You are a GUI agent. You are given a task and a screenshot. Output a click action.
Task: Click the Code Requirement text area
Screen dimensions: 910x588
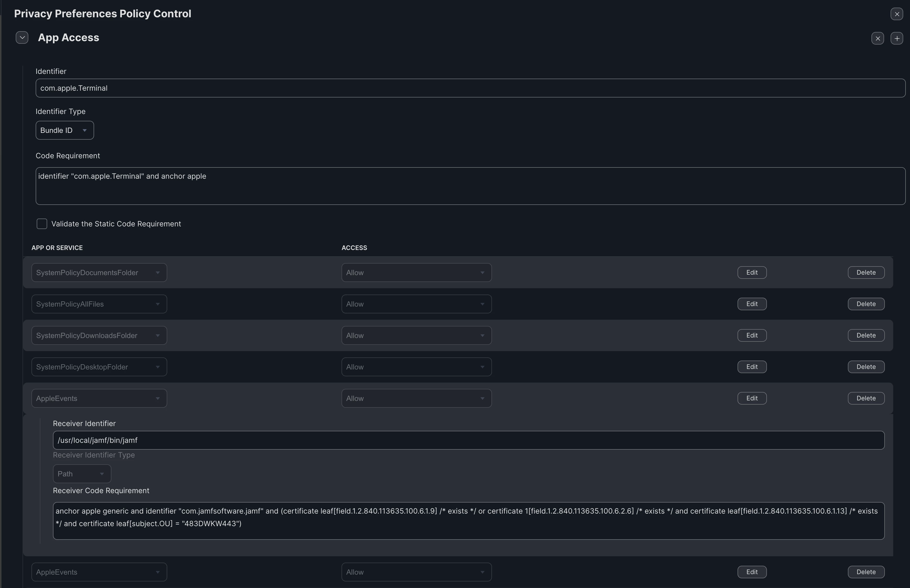[470, 186]
